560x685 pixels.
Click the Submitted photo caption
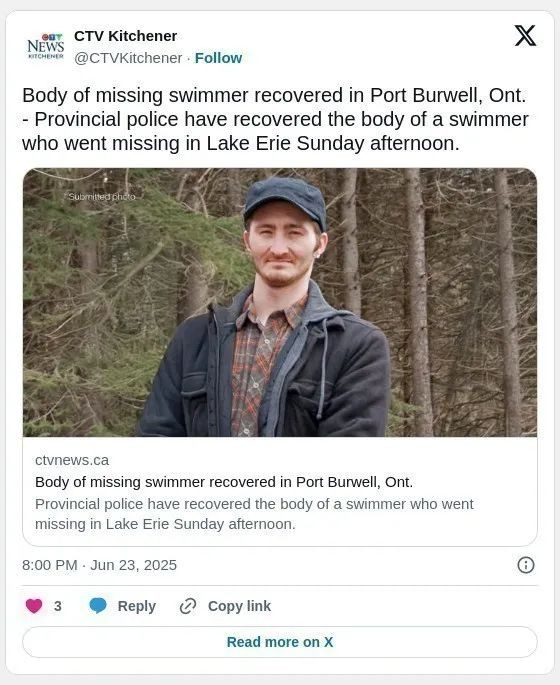pos(102,197)
